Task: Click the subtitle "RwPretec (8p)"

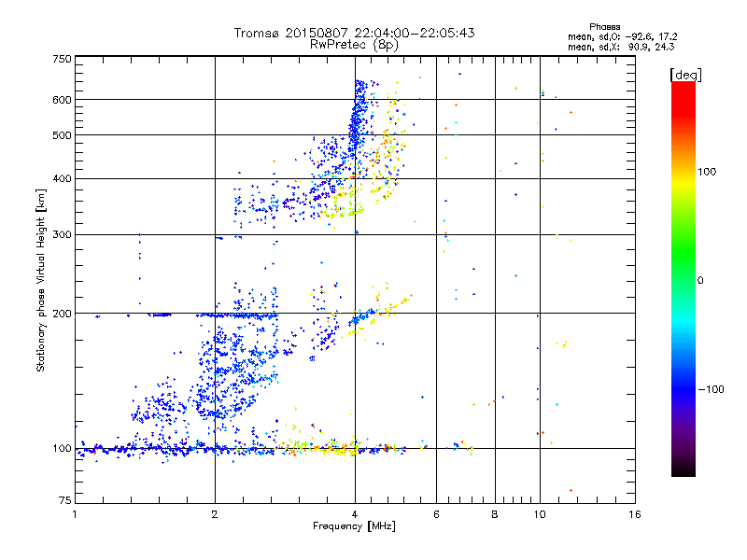Action: pyautogui.click(x=354, y=45)
